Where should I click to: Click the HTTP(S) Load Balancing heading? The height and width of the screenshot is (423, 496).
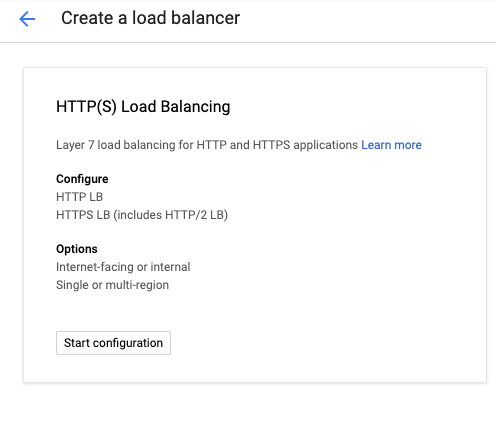point(143,107)
